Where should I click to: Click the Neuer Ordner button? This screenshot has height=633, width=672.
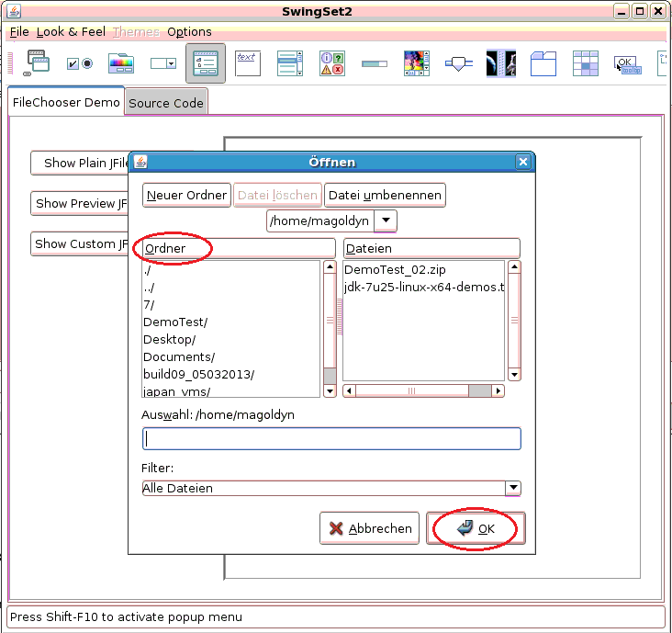186,195
